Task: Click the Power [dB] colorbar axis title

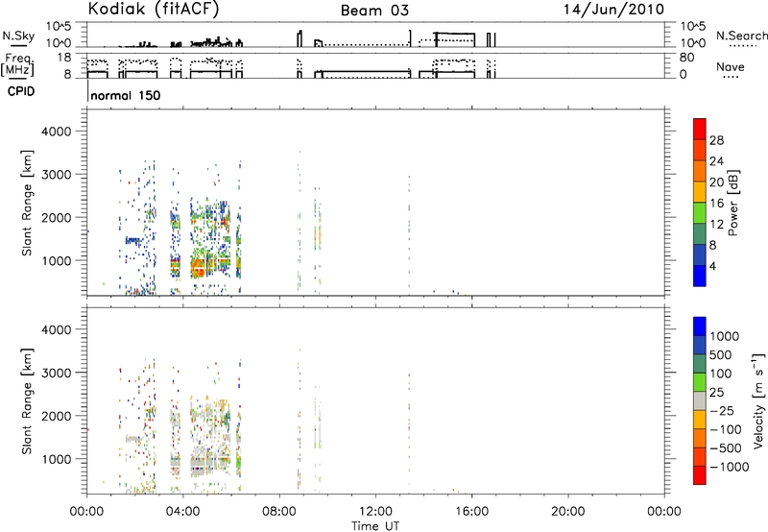Action: [x=732, y=203]
